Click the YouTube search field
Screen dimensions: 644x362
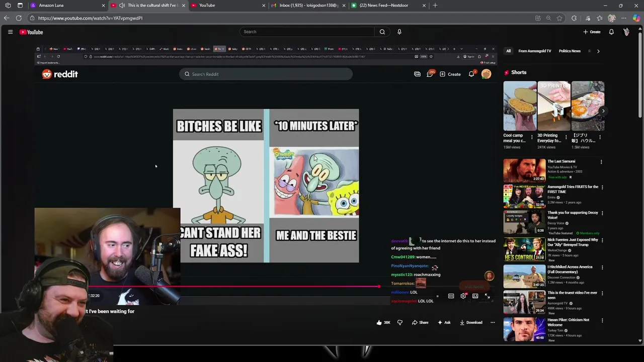(307, 32)
